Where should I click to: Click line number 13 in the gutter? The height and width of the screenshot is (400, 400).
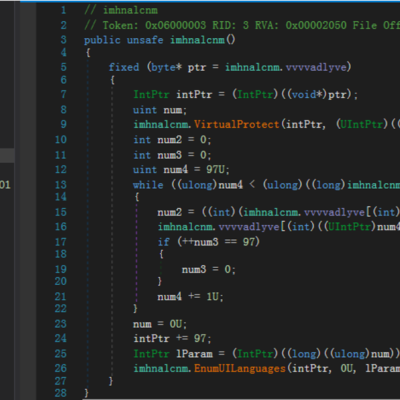pyautogui.click(x=61, y=185)
